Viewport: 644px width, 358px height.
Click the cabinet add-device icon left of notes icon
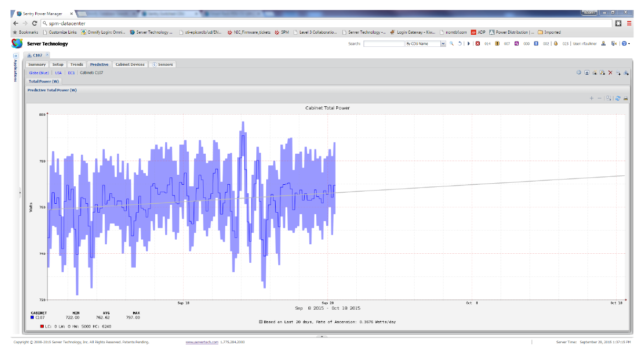[595, 73]
